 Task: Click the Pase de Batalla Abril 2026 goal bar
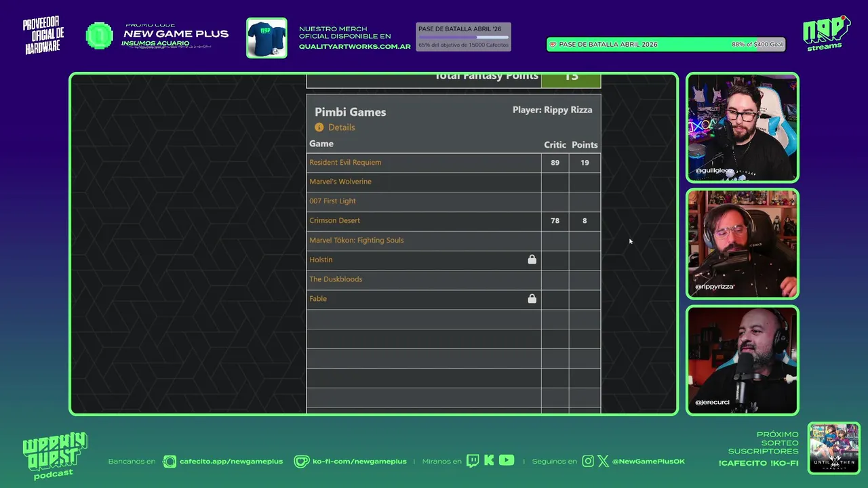666,45
